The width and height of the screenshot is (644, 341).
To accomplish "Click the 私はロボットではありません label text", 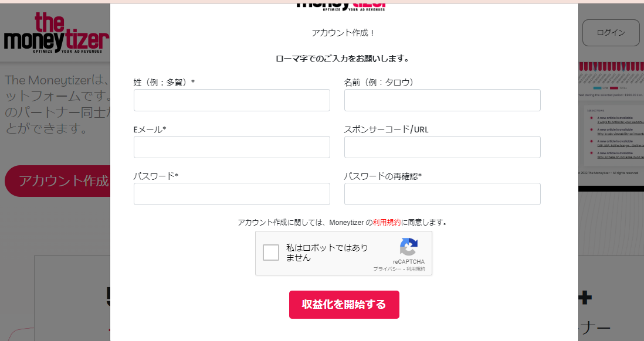I will tap(327, 253).
